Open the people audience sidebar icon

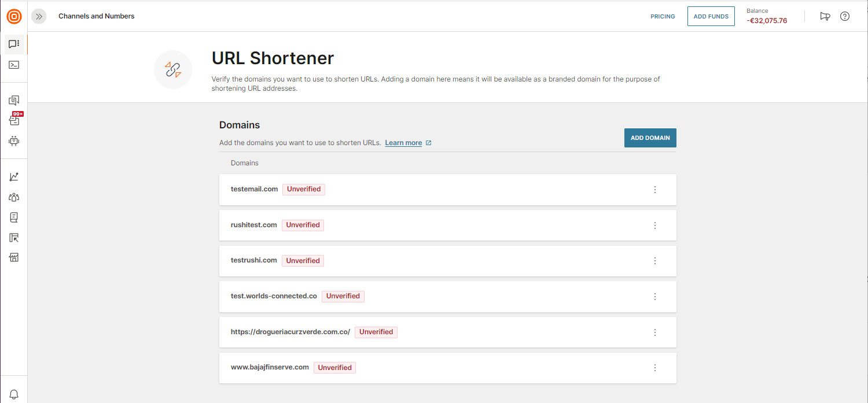coord(14,197)
